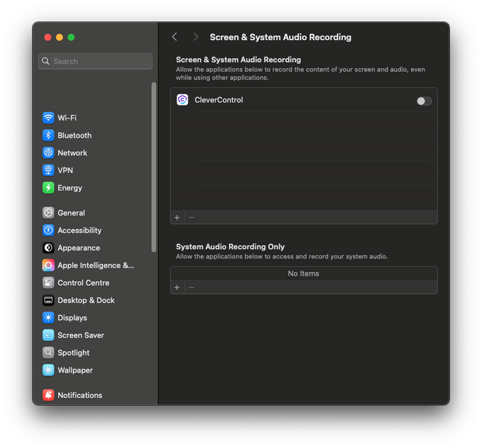Viewport: 482px width, 448px height.
Task: Select Desktop & Dock in the sidebar
Action: click(x=86, y=300)
